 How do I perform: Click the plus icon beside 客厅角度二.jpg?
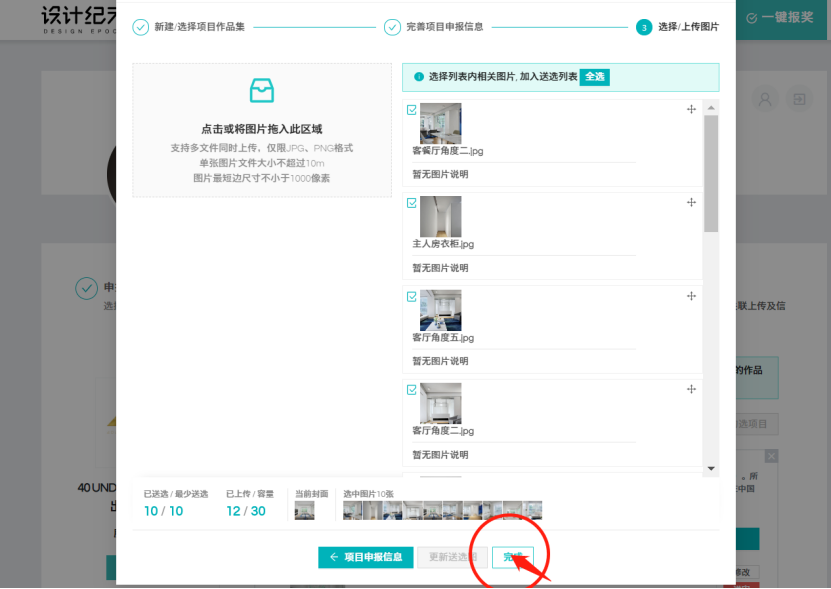pos(691,389)
